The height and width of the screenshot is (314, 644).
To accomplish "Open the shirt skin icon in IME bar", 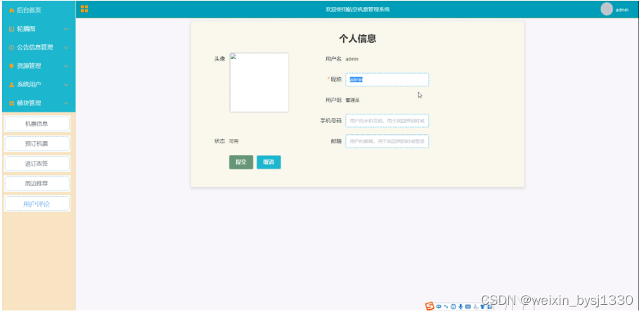I will (x=482, y=306).
